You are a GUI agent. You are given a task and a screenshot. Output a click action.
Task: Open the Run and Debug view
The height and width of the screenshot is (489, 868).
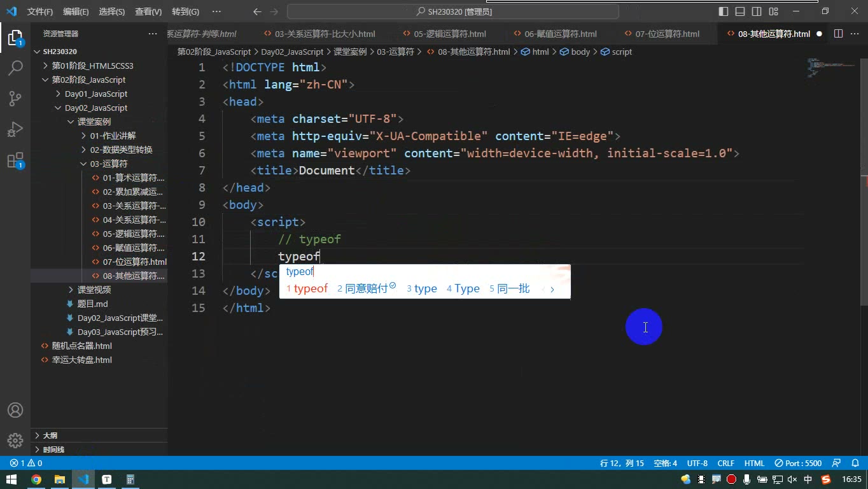coord(15,129)
